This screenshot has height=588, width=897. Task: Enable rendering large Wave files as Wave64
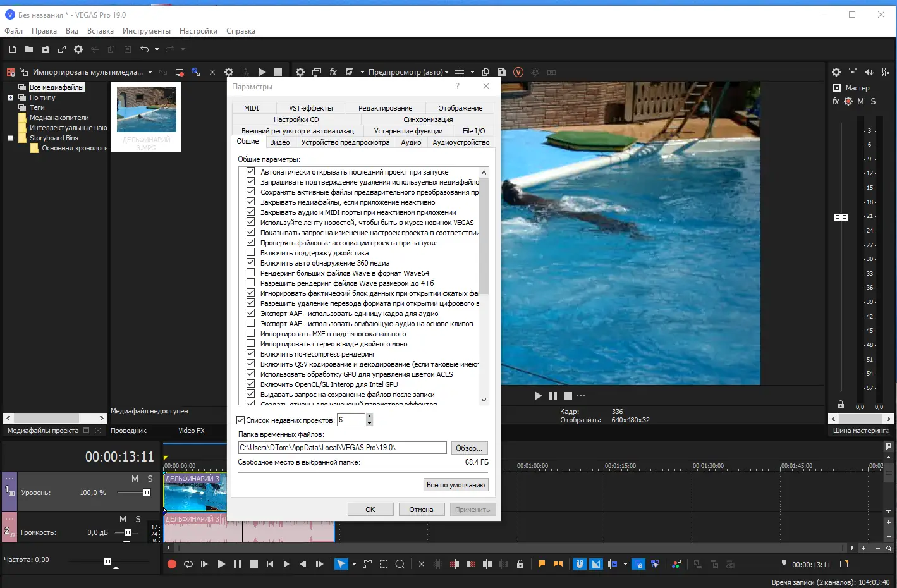click(x=250, y=273)
